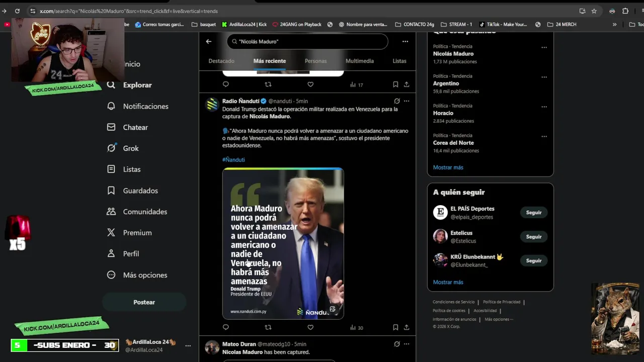This screenshot has height=362, width=644.
Task: View analytics showing 30 views
Action: coord(357,327)
